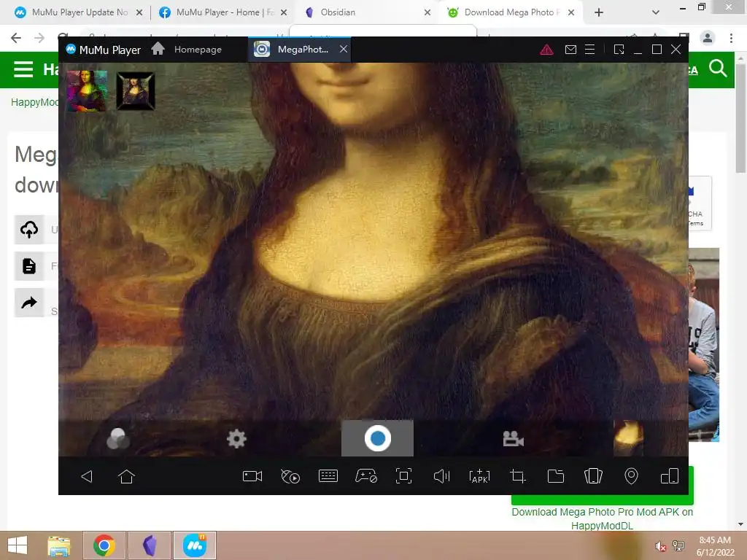Click the network icon in system tray

coord(678,545)
